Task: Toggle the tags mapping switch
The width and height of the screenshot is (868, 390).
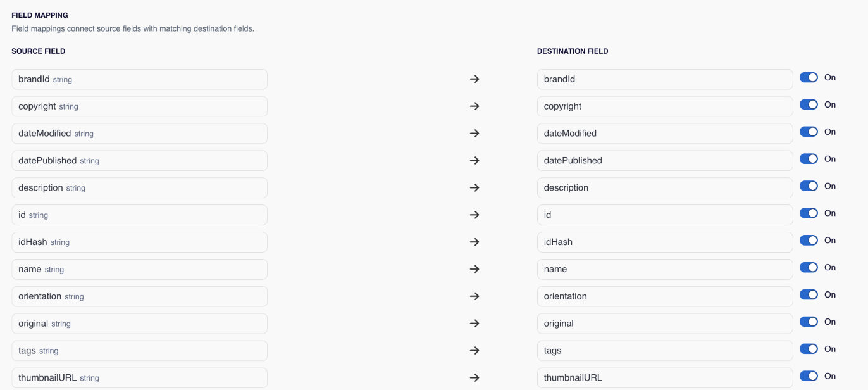Action: 809,349
